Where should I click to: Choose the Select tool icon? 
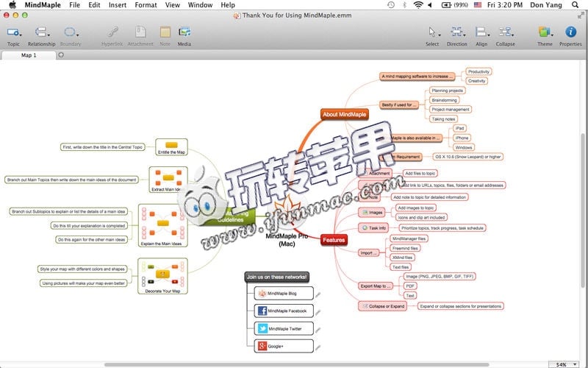click(432, 32)
